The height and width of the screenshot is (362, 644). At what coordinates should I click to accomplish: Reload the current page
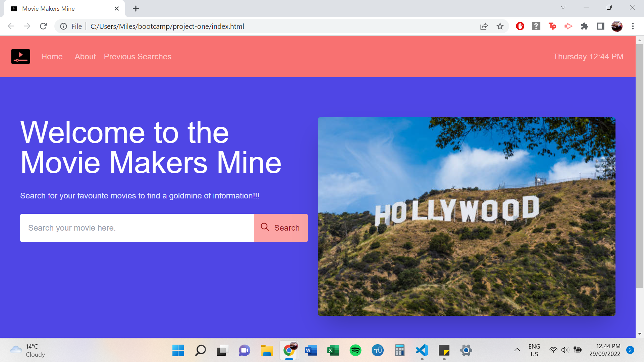[43, 26]
